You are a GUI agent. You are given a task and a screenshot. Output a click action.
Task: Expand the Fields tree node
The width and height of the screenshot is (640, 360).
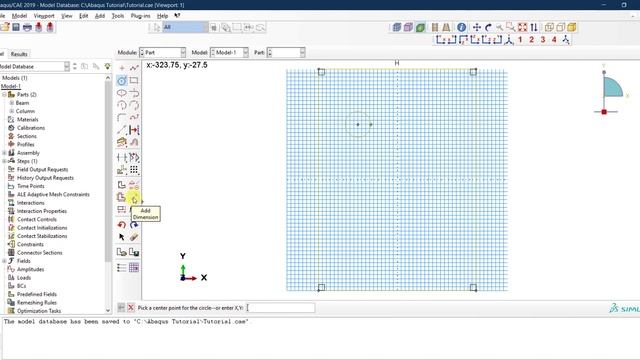click(x=4, y=261)
